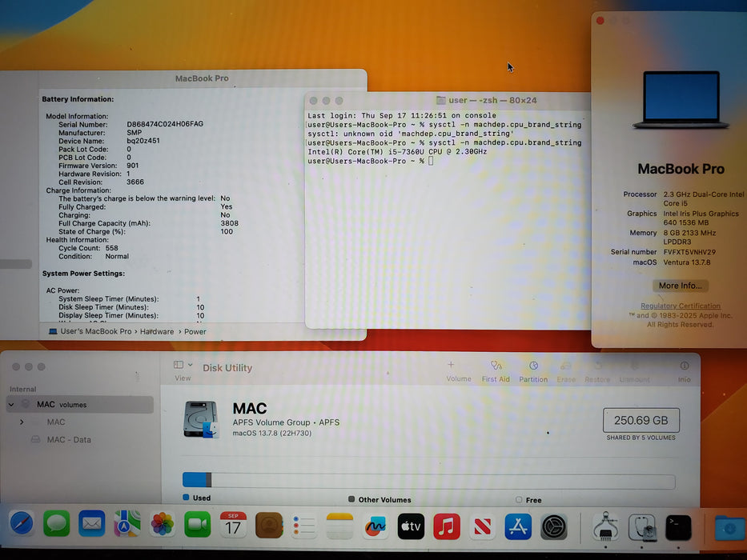Select MAC - Data volume in sidebar

(x=69, y=440)
